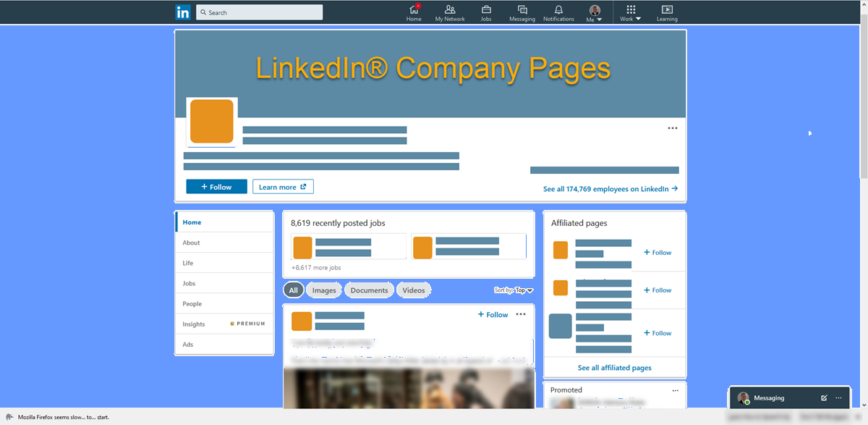Image resolution: width=868 pixels, height=425 pixels.
Task: Open the Sort by Top dropdown
Action: point(514,290)
